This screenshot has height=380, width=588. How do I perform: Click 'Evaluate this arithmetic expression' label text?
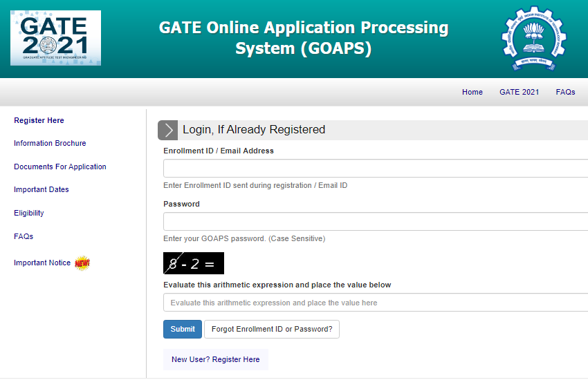coord(277,285)
